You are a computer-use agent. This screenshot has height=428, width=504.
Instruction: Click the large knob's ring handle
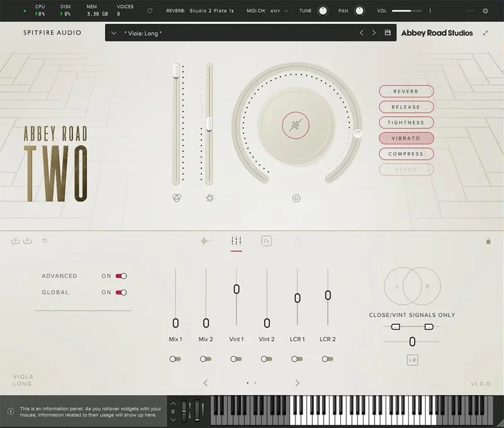point(357,133)
